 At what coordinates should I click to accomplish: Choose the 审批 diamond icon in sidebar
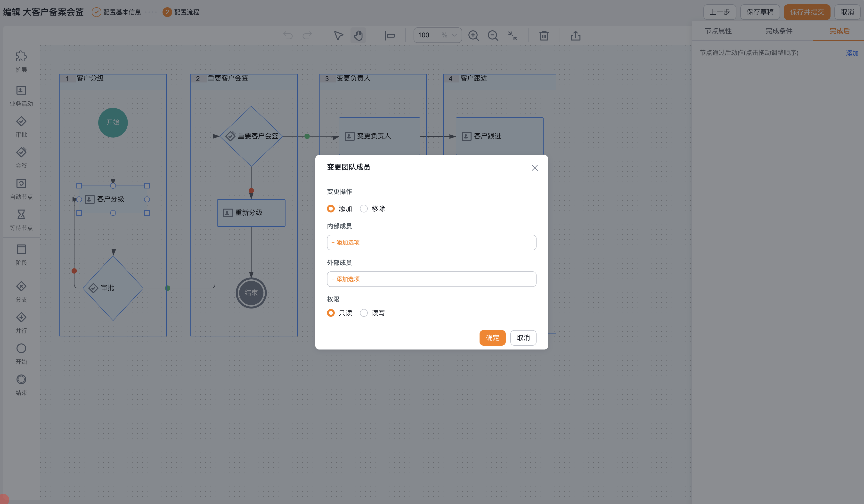(21, 121)
